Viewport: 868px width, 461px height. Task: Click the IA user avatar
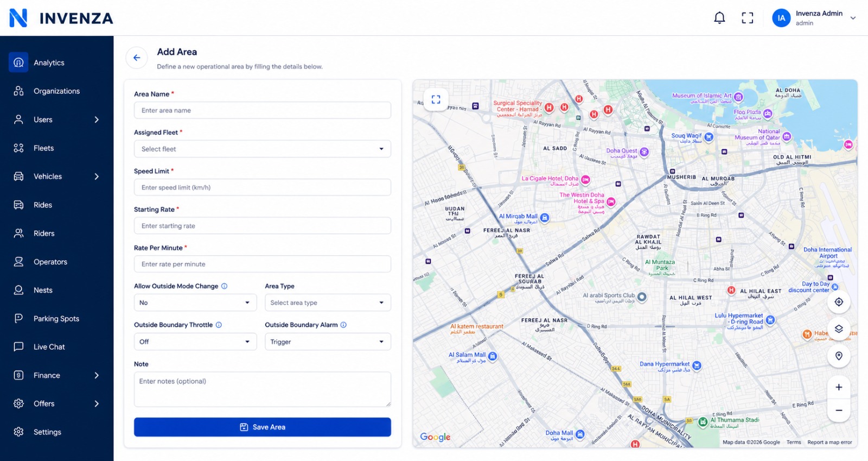pos(781,18)
